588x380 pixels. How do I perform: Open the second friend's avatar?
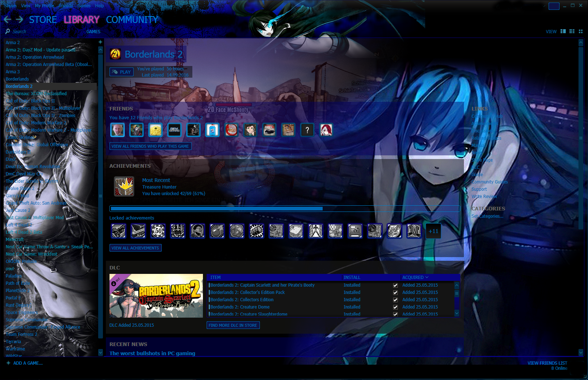click(x=137, y=130)
